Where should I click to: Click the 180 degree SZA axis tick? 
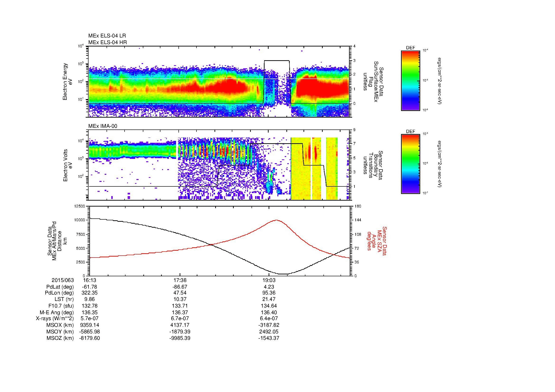358,206
